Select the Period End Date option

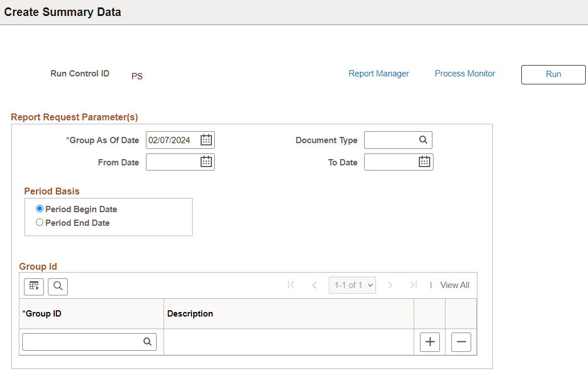coord(39,222)
